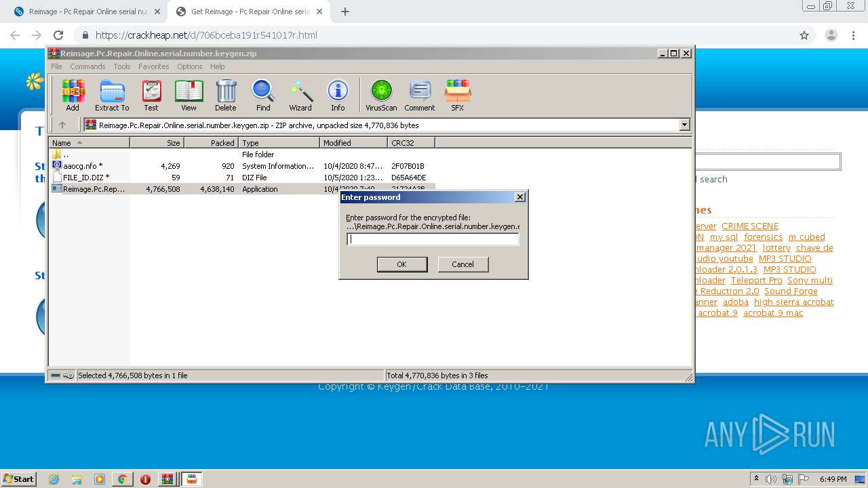The image size is (868, 488).
Task: Cancel the Enter password dialog
Action: click(x=462, y=264)
